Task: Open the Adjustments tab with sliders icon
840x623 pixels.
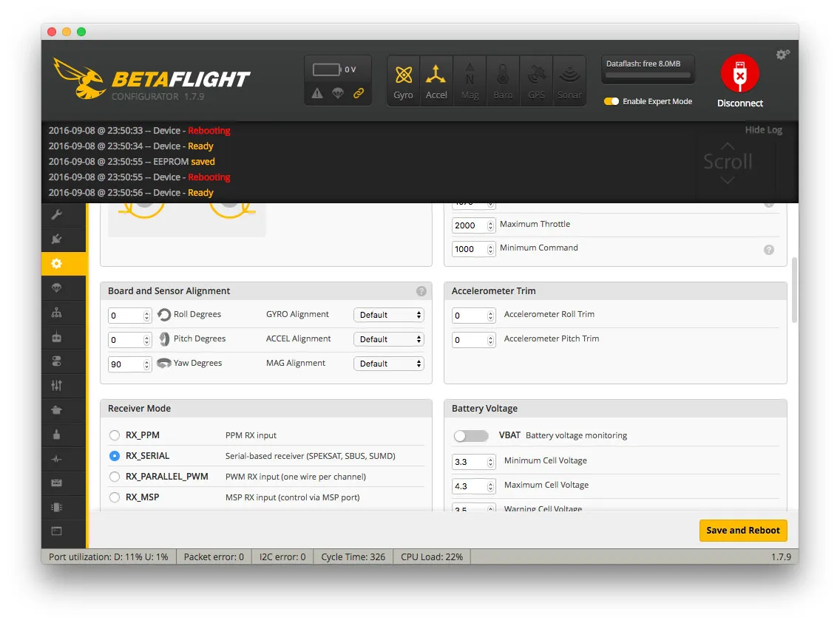Action: point(57,385)
